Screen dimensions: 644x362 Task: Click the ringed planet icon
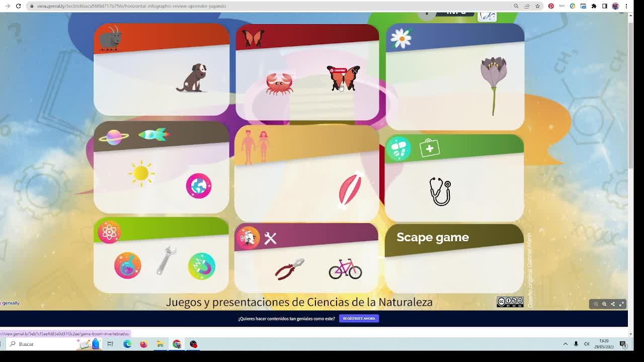click(x=114, y=137)
